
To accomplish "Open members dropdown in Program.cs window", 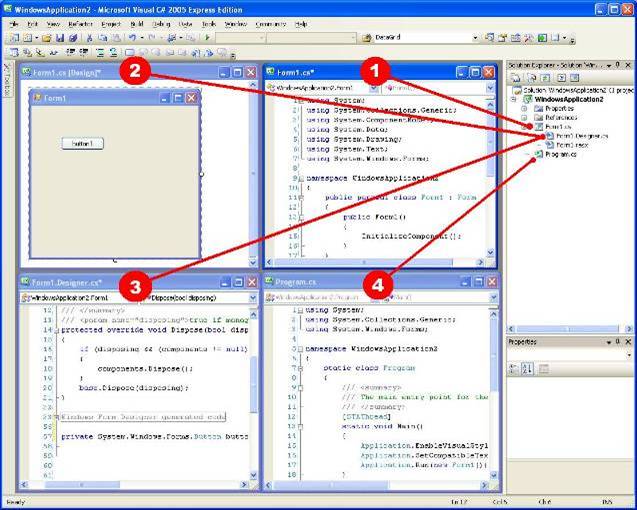I will [493, 297].
